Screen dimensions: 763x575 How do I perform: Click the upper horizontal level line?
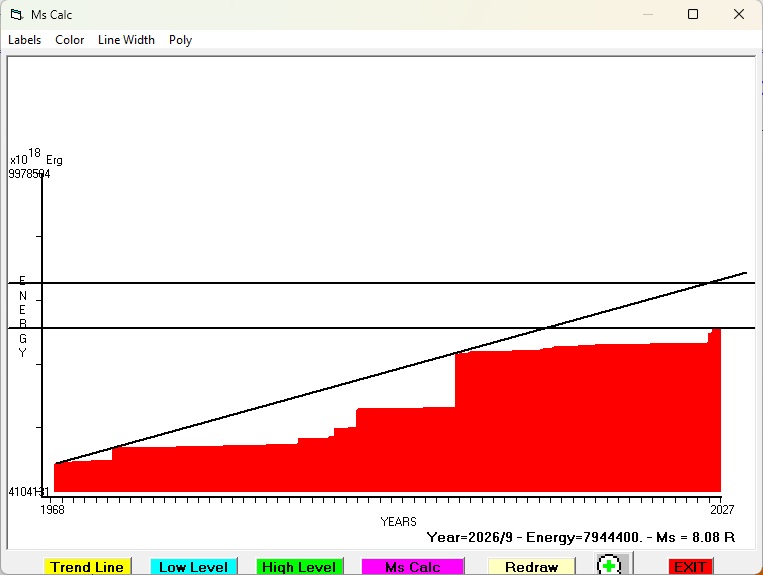pyautogui.click(x=382, y=283)
